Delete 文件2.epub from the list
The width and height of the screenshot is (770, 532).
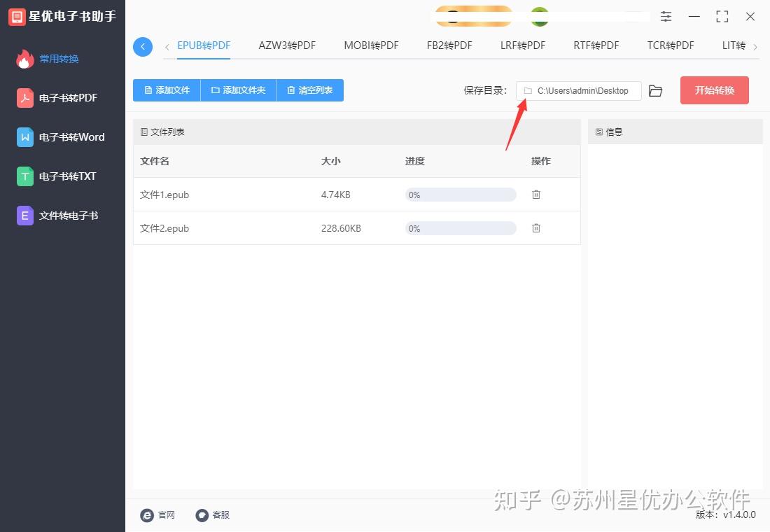535,227
